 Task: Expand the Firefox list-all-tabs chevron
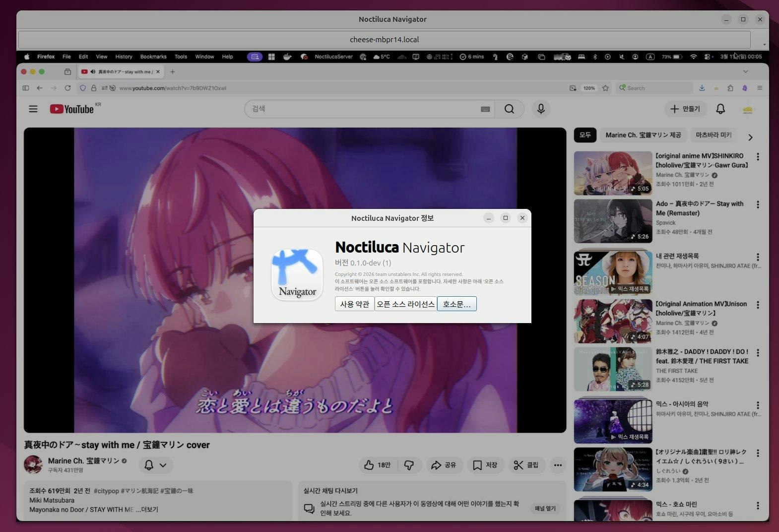pos(745,71)
